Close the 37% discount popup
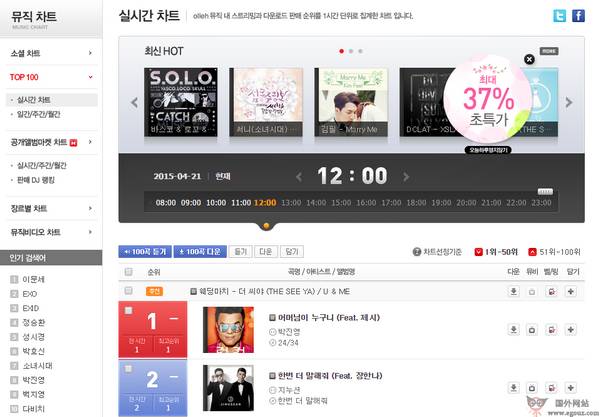 [529, 59]
